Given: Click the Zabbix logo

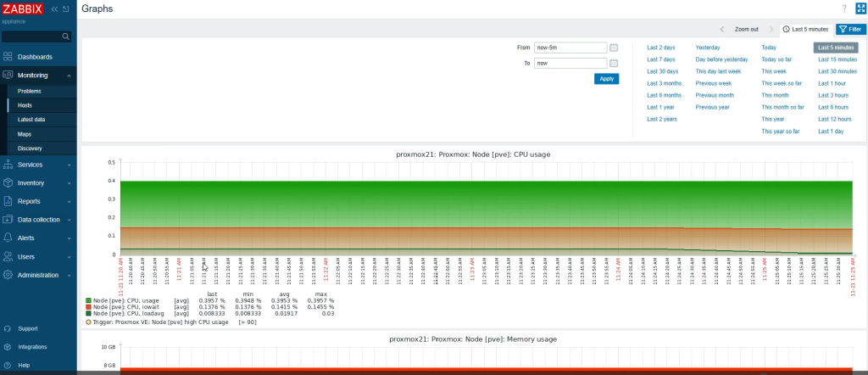Looking at the screenshot, I should coord(23,9).
